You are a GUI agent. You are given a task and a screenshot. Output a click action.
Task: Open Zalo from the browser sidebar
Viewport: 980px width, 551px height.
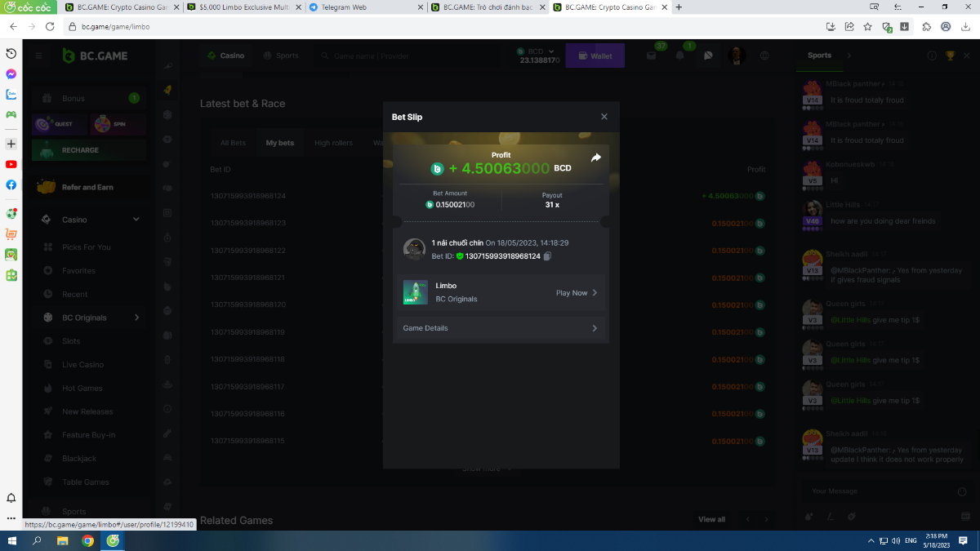pyautogui.click(x=11, y=94)
